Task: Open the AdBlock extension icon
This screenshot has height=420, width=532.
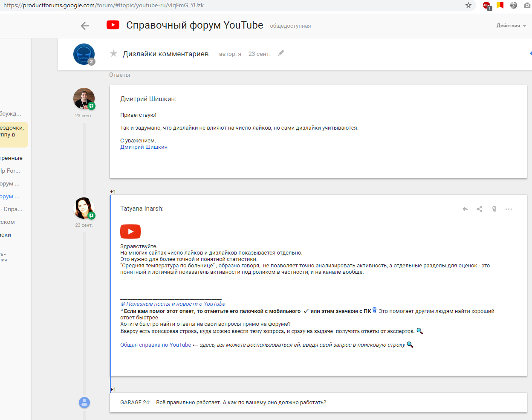Action: 486,6
